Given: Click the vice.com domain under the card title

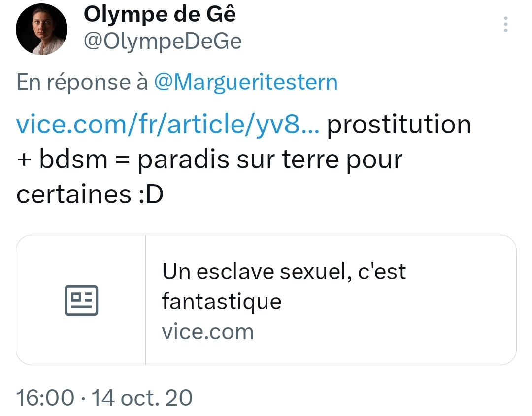Looking at the screenshot, I should [207, 332].
